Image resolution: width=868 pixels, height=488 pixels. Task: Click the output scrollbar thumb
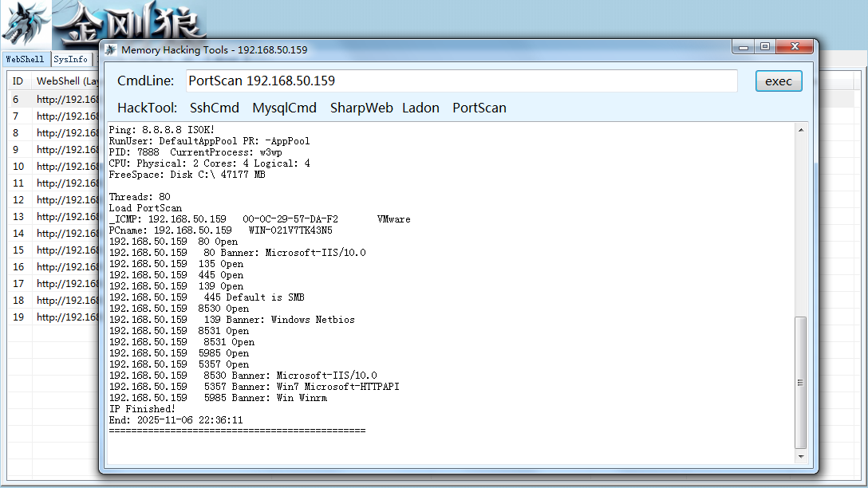[800, 382]
